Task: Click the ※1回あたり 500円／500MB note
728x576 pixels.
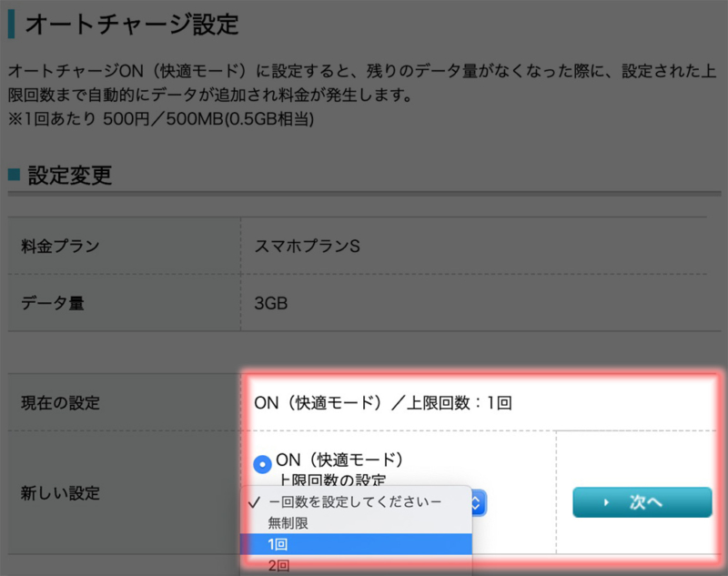Action: (161, 119)
